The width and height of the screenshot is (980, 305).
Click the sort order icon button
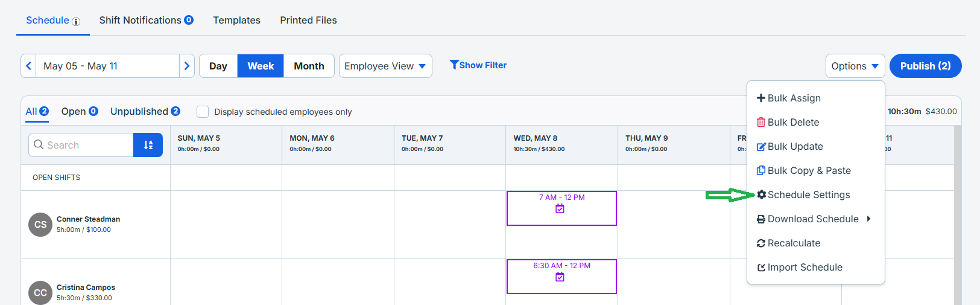click(x=148, y=145)
